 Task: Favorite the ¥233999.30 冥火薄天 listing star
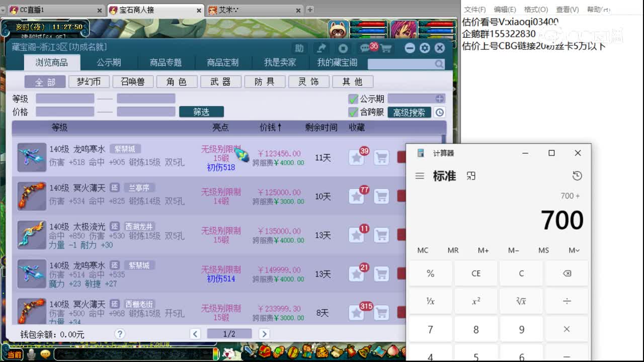coord(357,313)
